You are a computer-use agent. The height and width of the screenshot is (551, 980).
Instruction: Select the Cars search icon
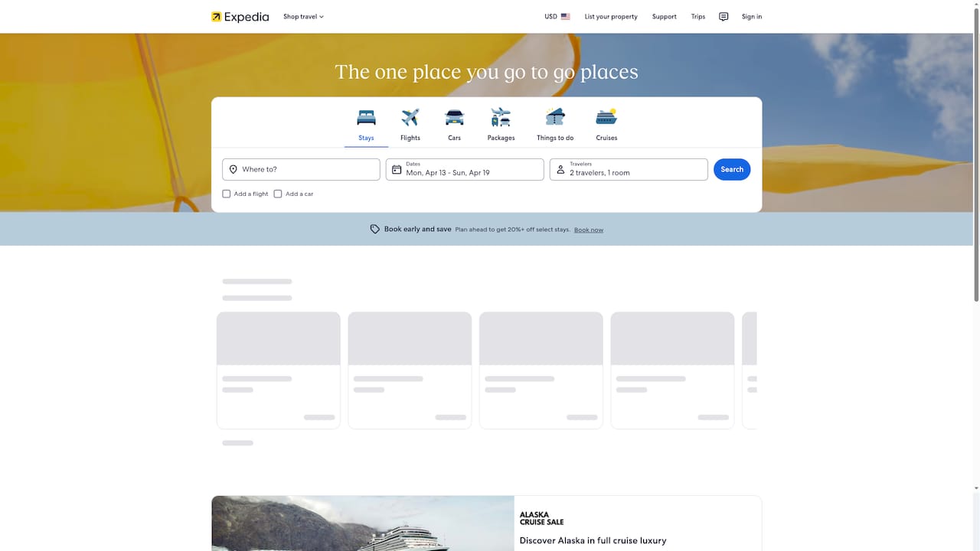click(454, 116)
